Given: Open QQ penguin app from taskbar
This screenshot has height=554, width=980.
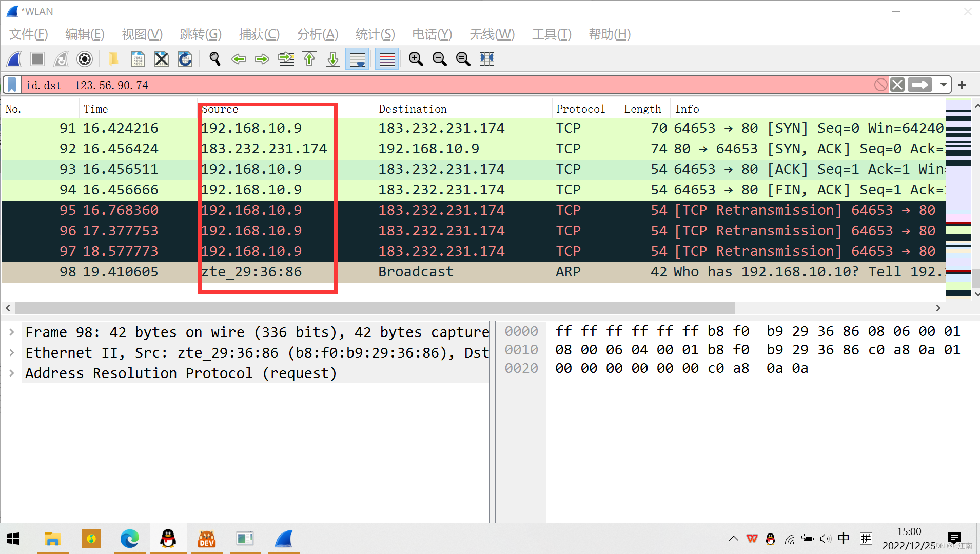Looking at the screenshot, I should click(x=168, y=539).
